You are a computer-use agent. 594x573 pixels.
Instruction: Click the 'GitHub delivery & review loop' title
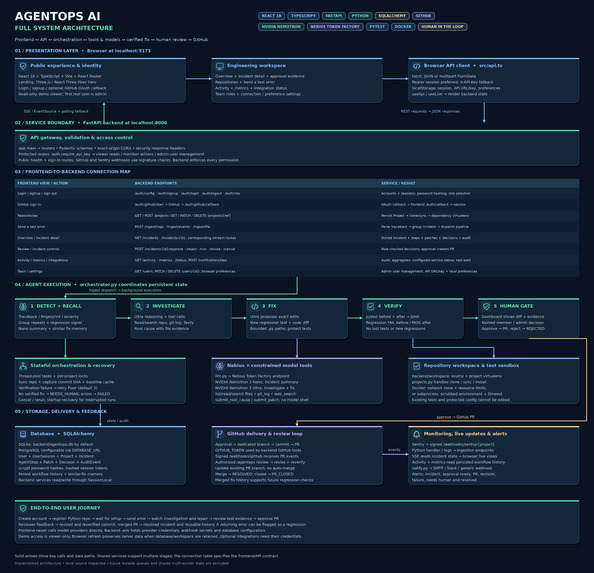(264, 434)
